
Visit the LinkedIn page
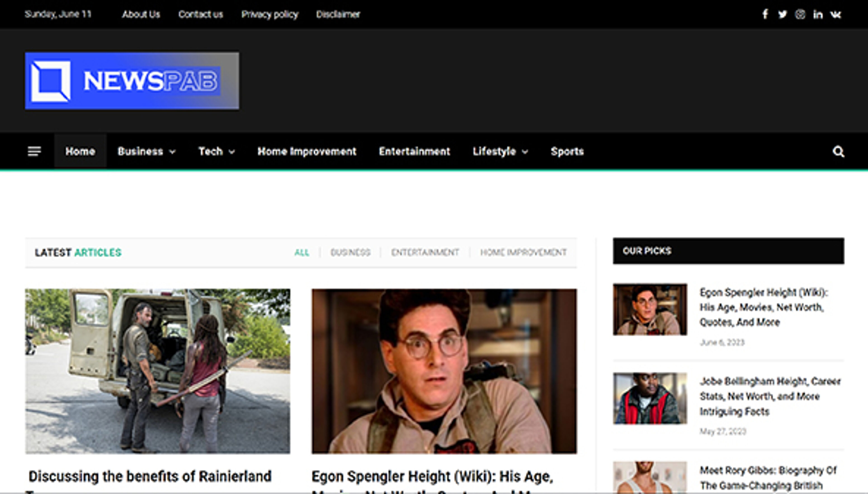pyautogui.click(x=818, y=14)
